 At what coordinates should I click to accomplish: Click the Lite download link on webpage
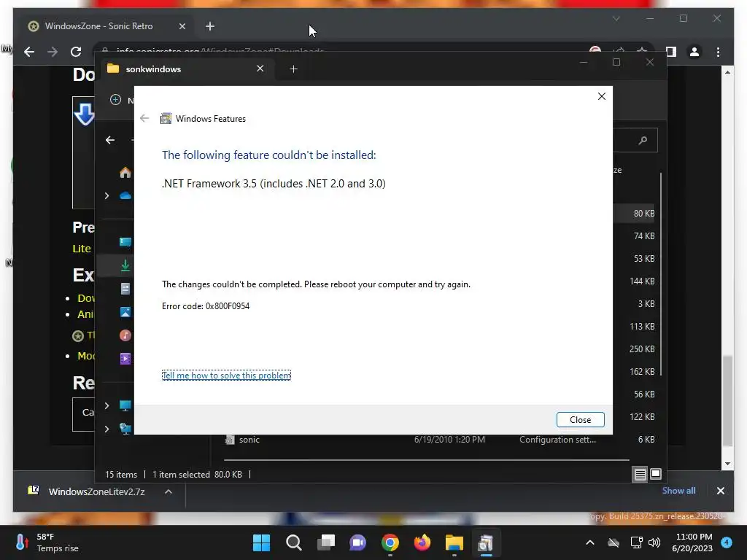point(82,249)
